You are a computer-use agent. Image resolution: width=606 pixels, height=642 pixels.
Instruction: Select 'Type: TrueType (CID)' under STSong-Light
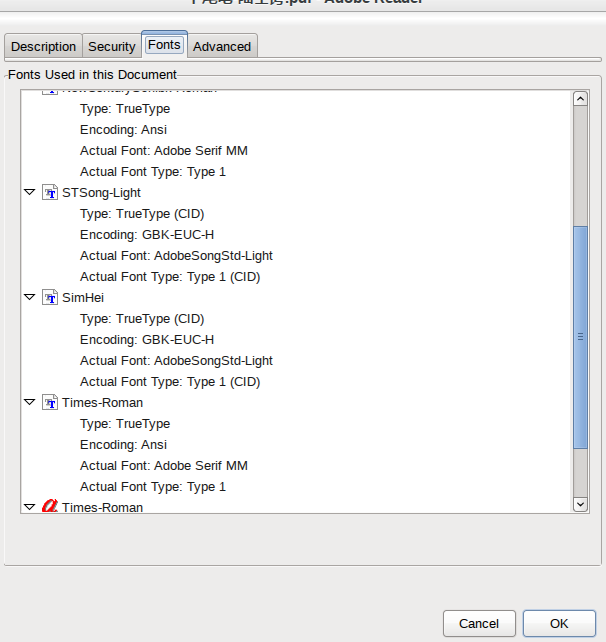click(x=142, y=214)
